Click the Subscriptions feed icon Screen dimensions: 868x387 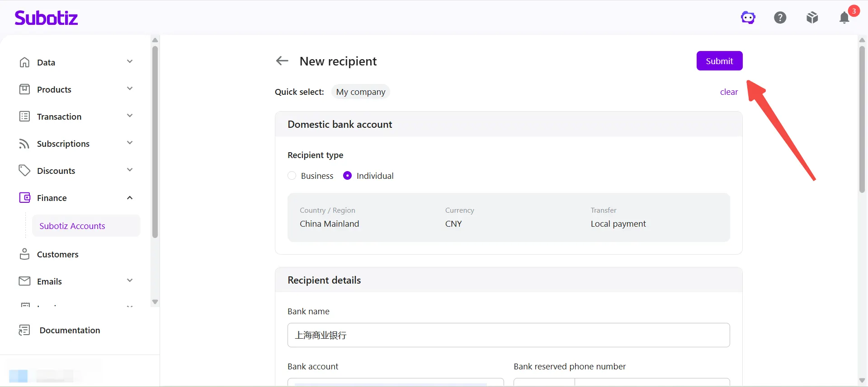coord(24,144)
